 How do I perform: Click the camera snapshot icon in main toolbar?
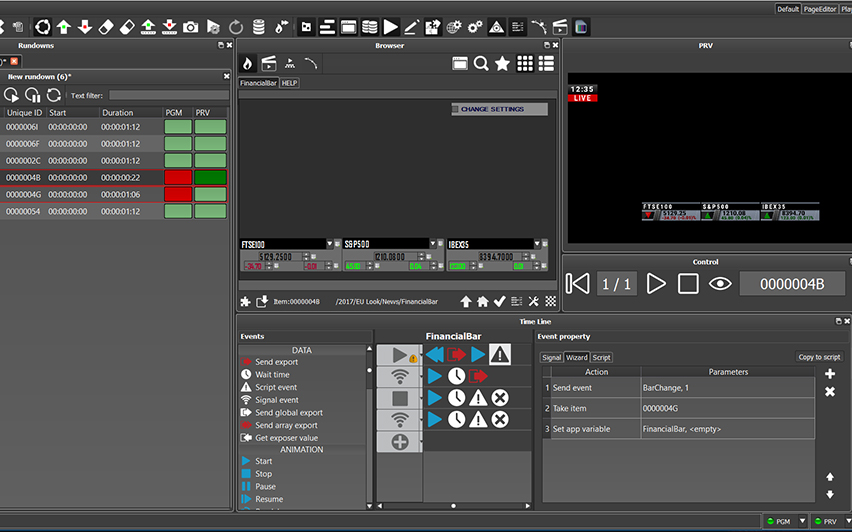pos(190,27)
